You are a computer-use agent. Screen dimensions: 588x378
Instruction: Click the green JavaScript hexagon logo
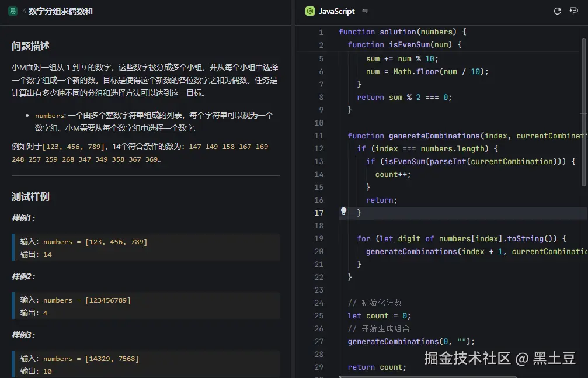click(x=309, y=11)
